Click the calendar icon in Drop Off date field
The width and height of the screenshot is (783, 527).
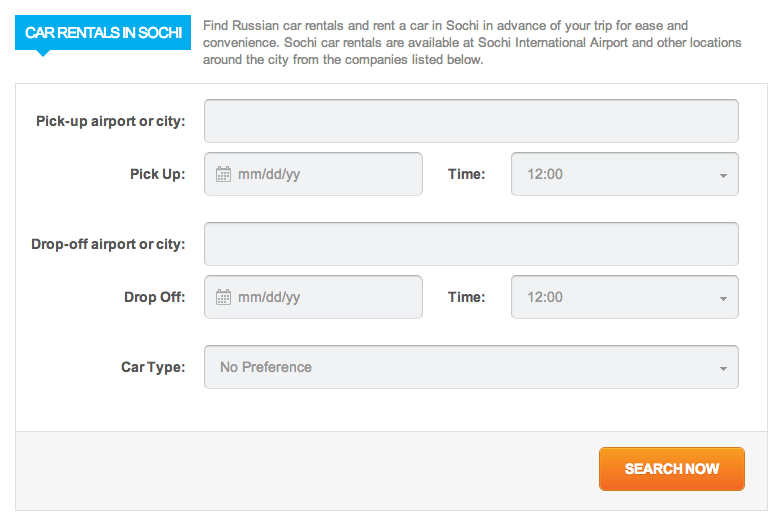pos(224,297)
